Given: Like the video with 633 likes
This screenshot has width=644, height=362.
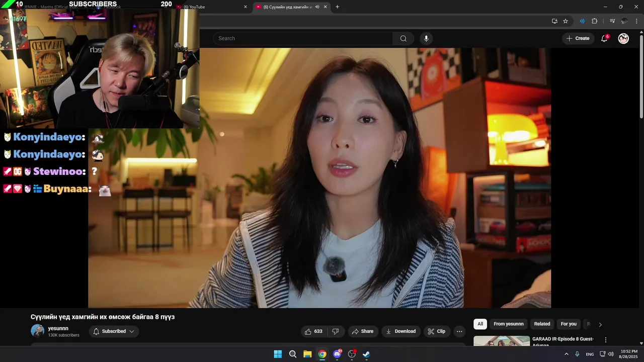Looking at the screenshot, I should point(313,331).
